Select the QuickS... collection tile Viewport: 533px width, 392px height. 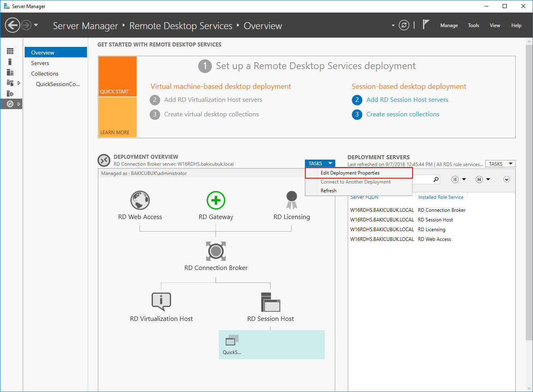pos(271,345)
